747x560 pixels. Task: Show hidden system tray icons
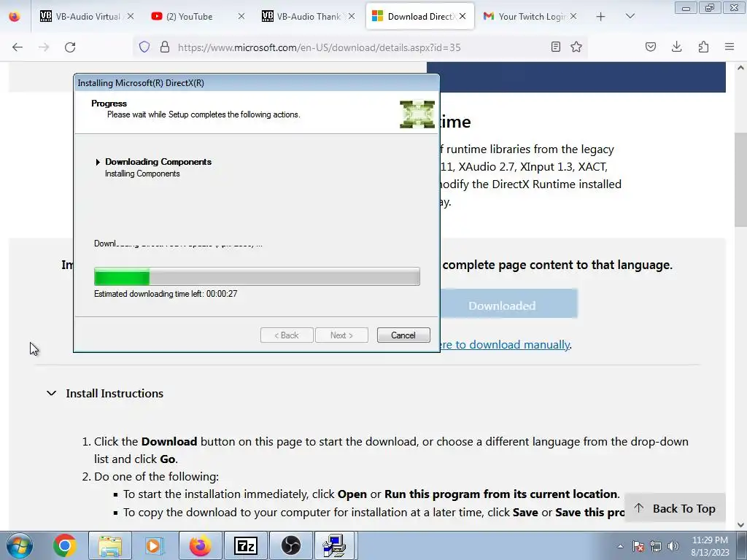620,546
